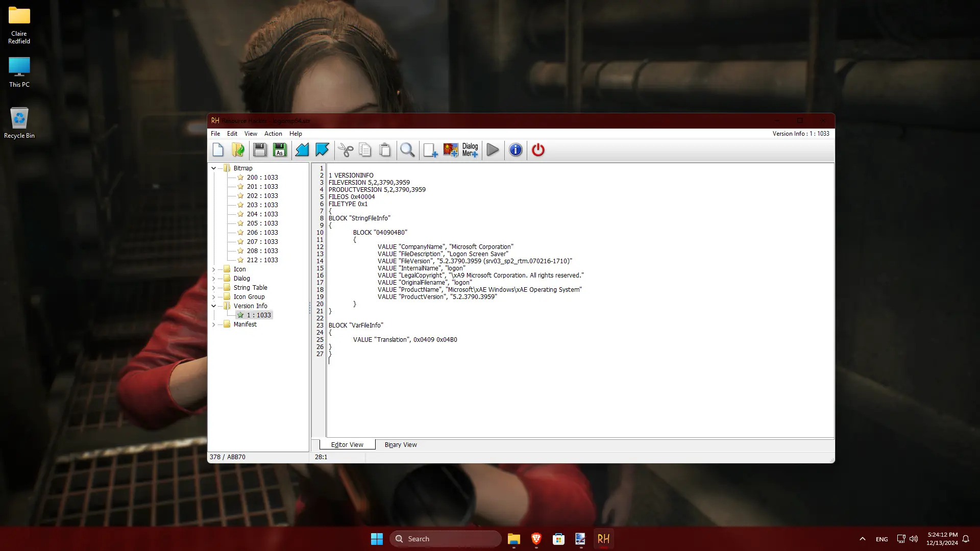Click the '28:1' cursor position status

(x=321, y=457)
